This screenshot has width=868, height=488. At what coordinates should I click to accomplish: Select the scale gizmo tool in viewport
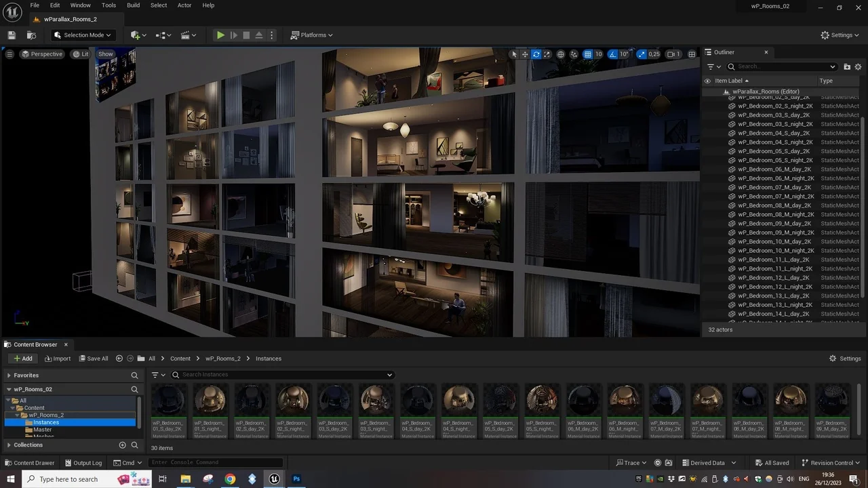[547, 54]
